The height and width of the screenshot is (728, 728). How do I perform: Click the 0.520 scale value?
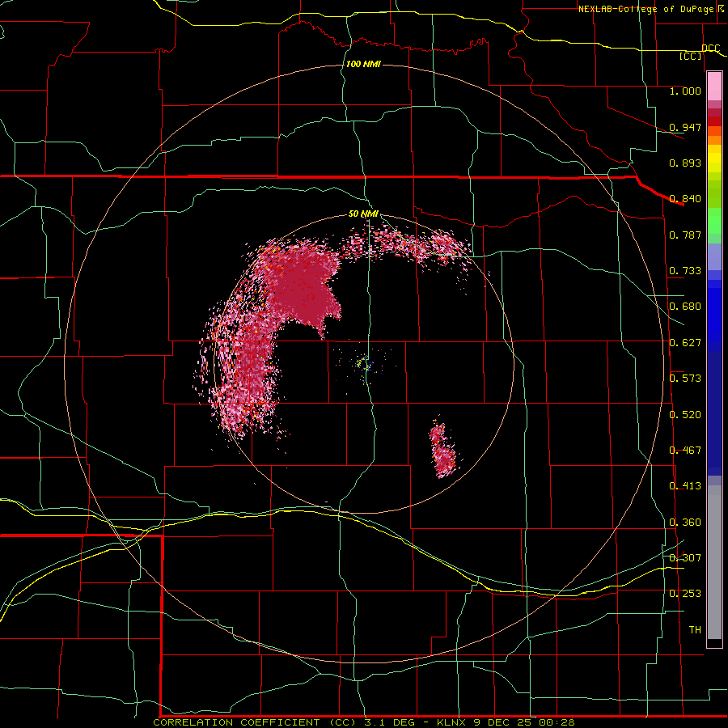685,414
